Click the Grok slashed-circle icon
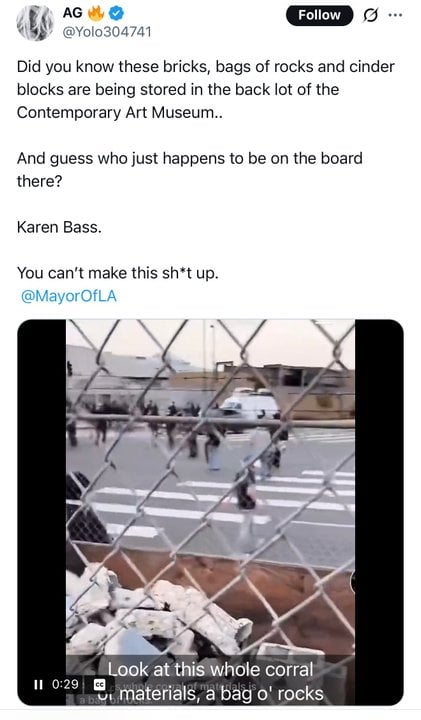The width and height of the screenshot is (421, 720). (x=369, y=16)
